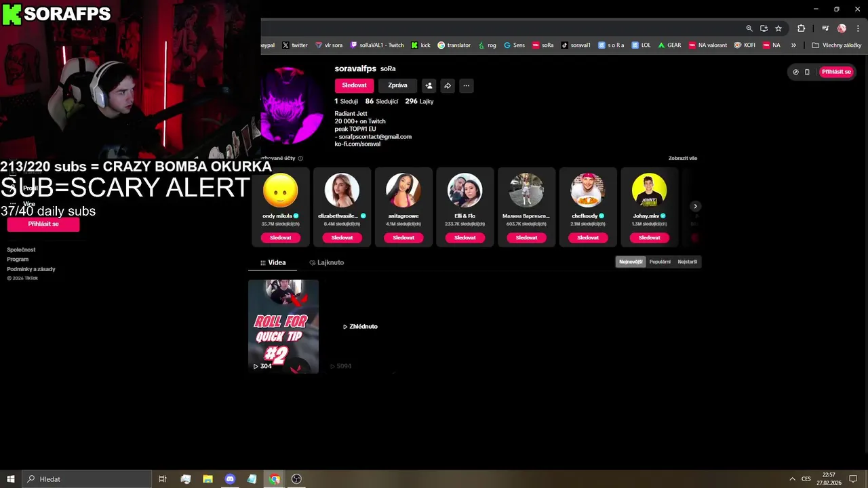The width and height of the screenshot is (868, 488).
Task: Open the Chrome profile avatar
Action: tap(842, 28)
